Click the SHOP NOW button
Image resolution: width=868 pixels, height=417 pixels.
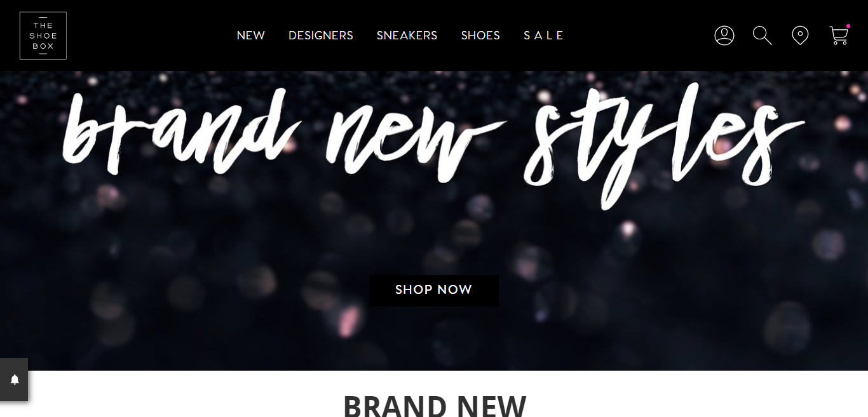434,290
